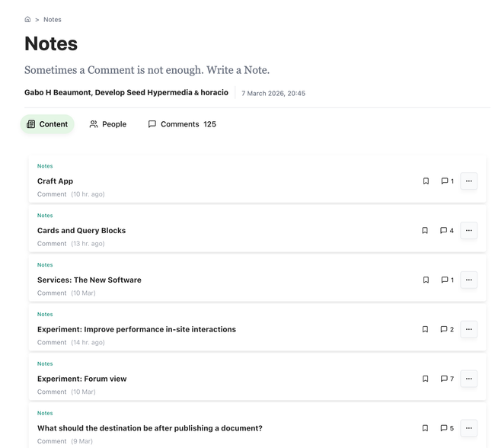Screen dimensions: 495x448
Task: Click author Gabo H Beaumont
Action: pos(57,93)
